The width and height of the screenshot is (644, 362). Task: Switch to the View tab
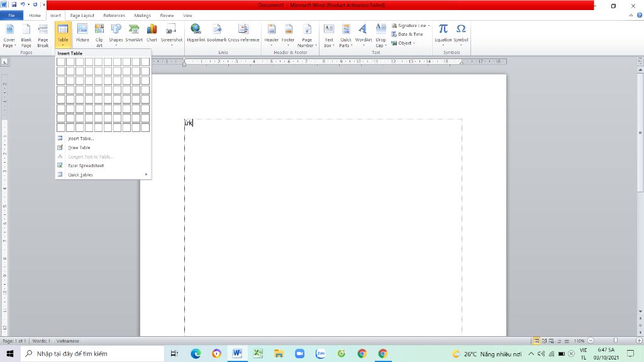(187, 16)
